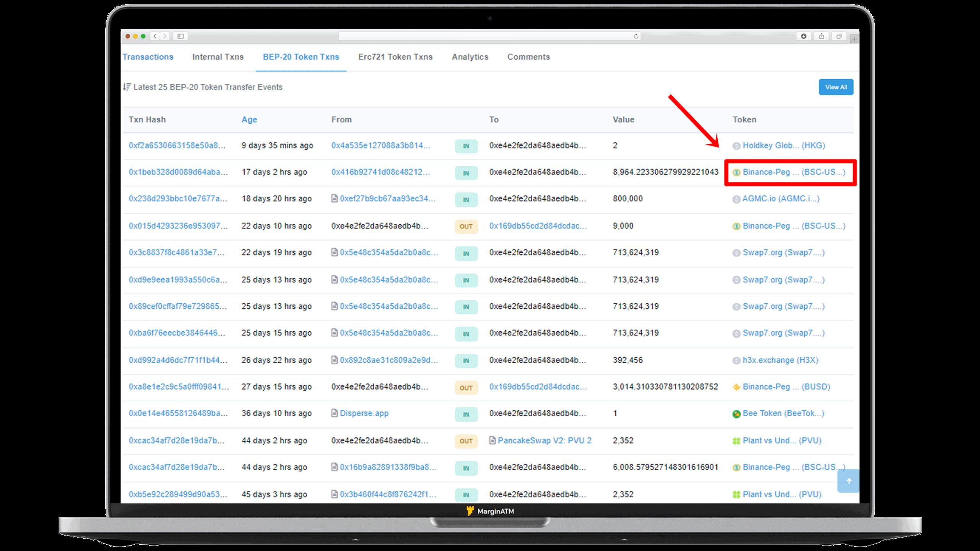
Task: Open the browser tab overview icon
Action: point(839,36)
